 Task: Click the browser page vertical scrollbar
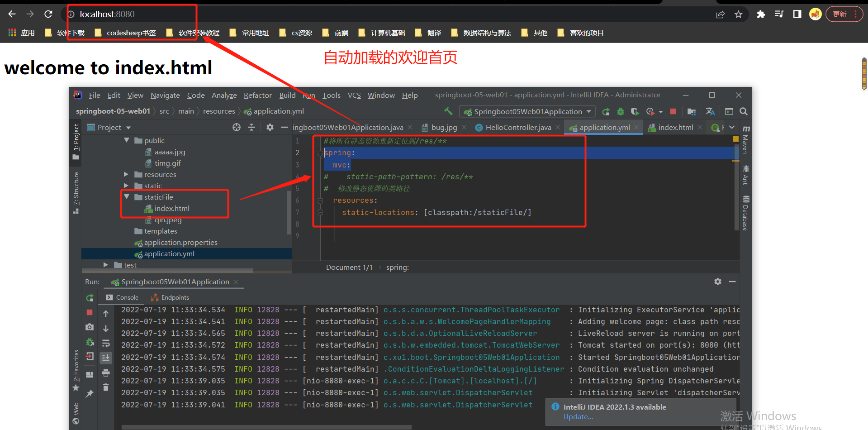(864, 74)
